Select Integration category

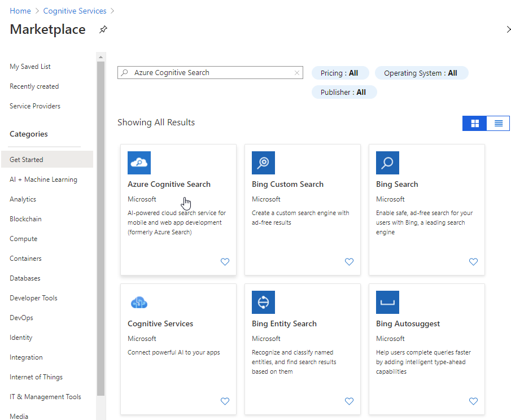click(26, 357)
